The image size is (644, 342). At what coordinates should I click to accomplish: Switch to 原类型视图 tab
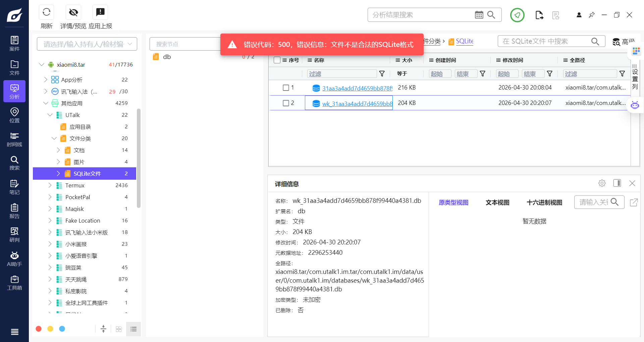[453, 203]
